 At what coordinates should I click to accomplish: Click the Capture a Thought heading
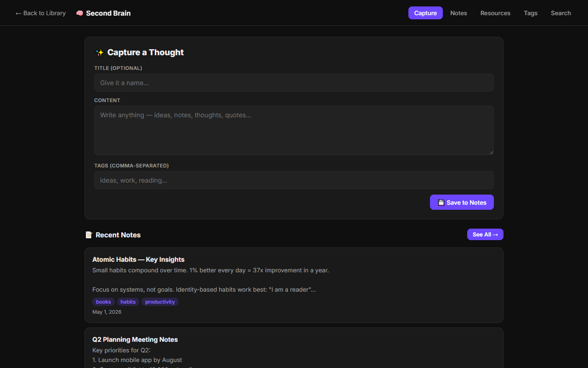(x=146, y=52)
